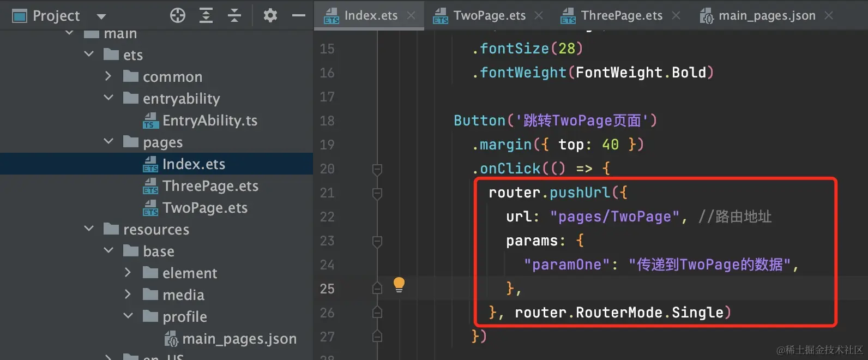Click the EntryAbility.ts file icon
Screen dimensions: 868x360
tap(150, 121)
